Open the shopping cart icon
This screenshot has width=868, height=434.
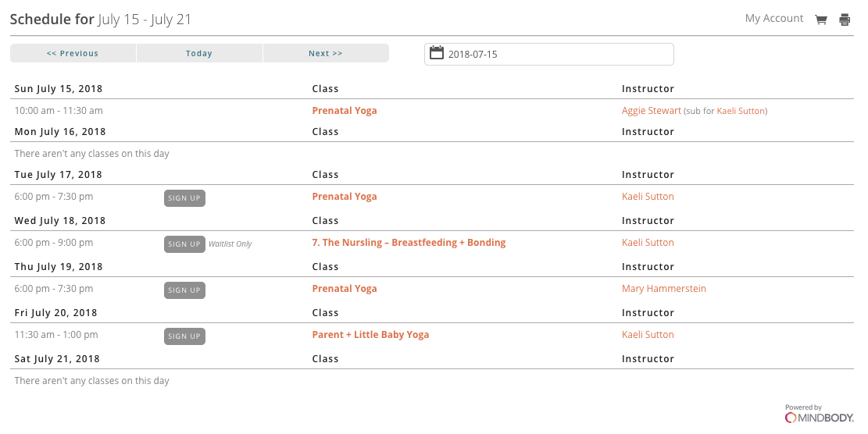point(821,20)
